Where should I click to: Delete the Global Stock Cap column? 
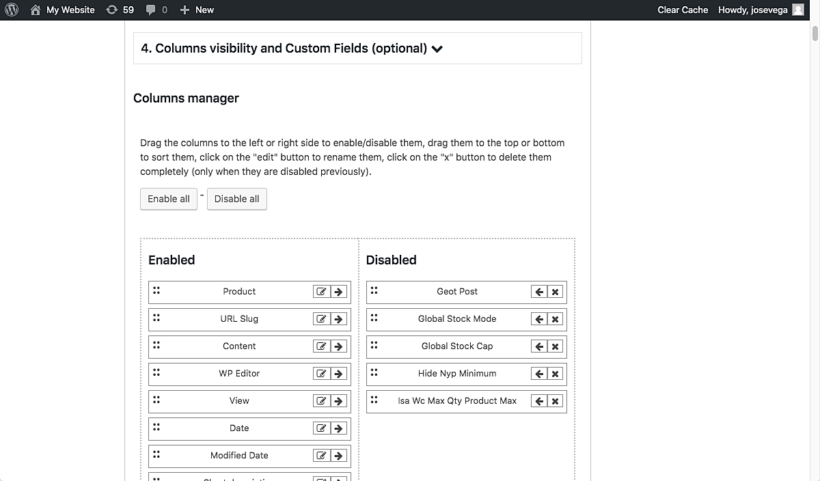coord(555,346)
